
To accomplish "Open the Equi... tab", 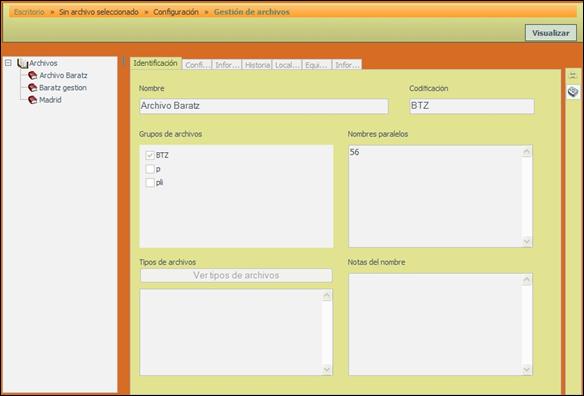I will click(317, 65).
